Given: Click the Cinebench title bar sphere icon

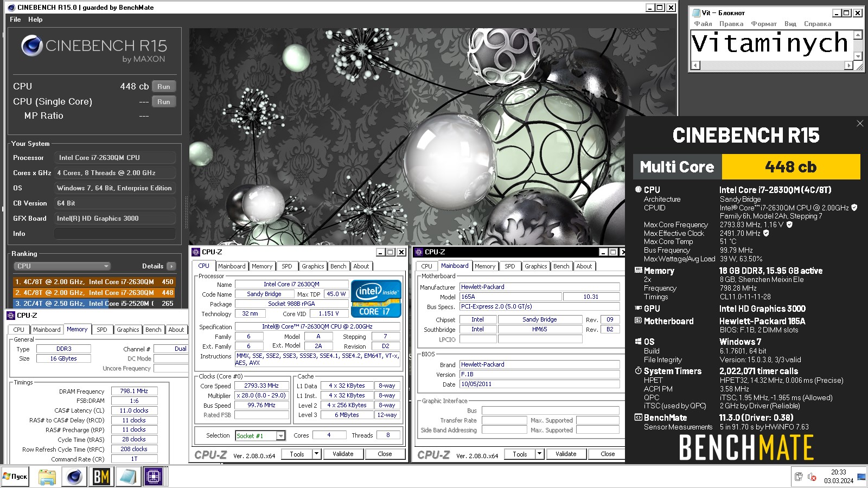Looking at the screenshot, I should (11, 8).
